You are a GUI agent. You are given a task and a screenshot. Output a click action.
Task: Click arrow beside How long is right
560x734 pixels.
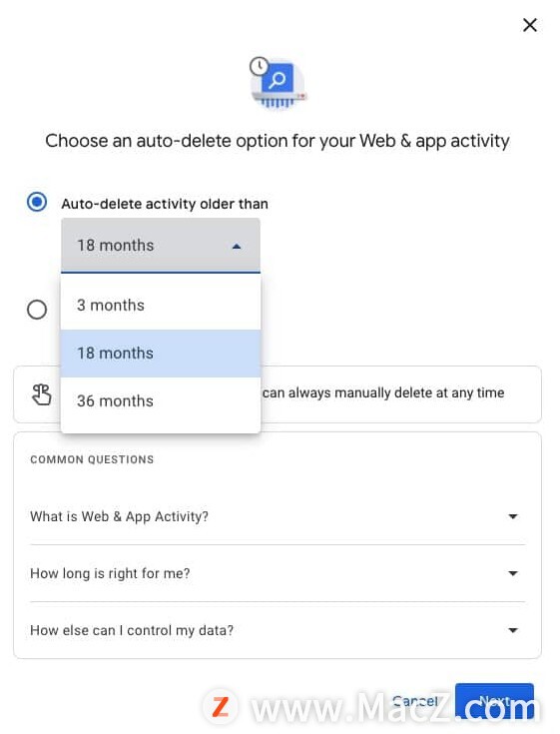513,573
